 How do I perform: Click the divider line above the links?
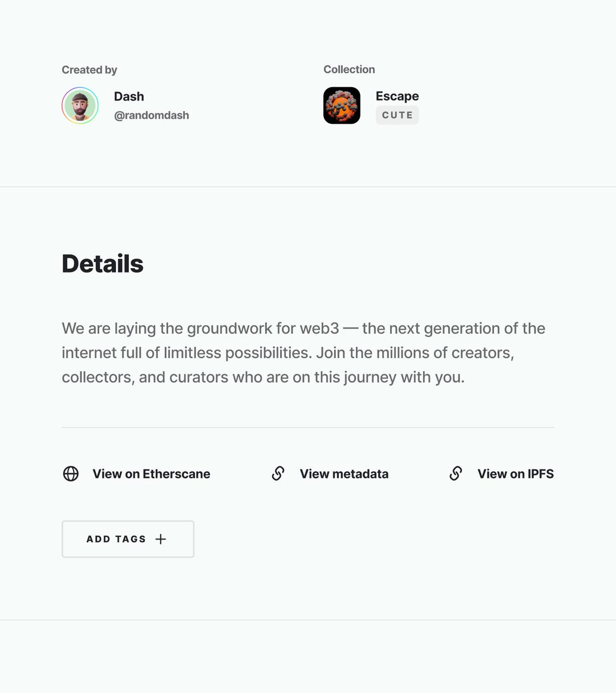click(x=308, y=427)
